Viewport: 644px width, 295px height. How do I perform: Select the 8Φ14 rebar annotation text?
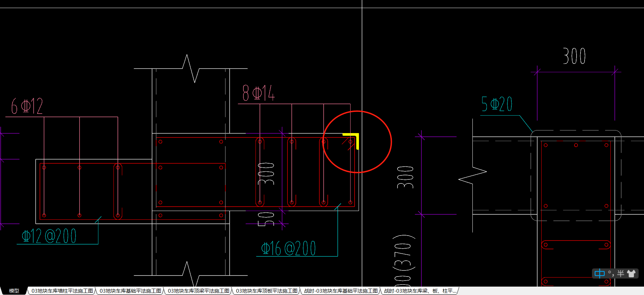[259, 93]
